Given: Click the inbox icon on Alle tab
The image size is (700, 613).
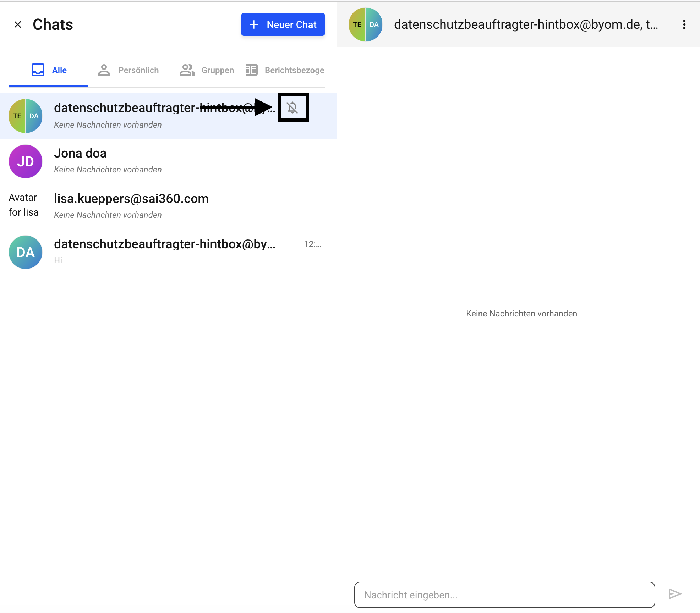Looking at the screenshot, I should point(38,70).
